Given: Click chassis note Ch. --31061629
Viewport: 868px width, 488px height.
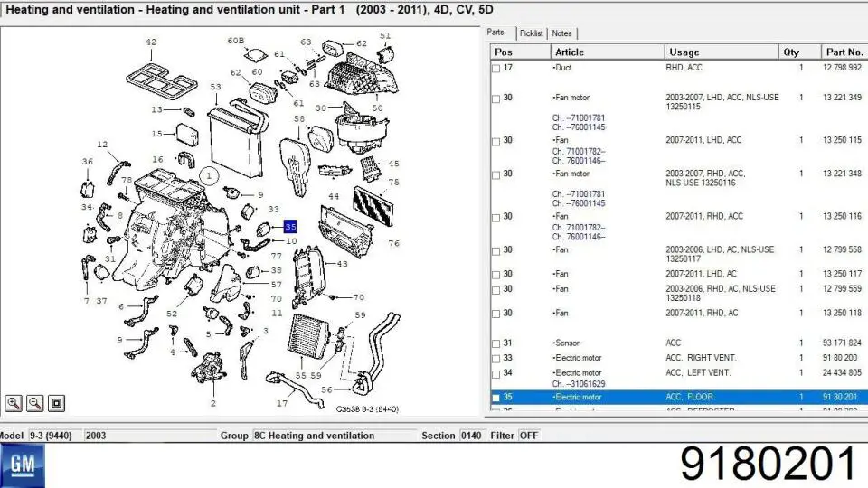Looking at the screenshot, I should coord(579,384).
